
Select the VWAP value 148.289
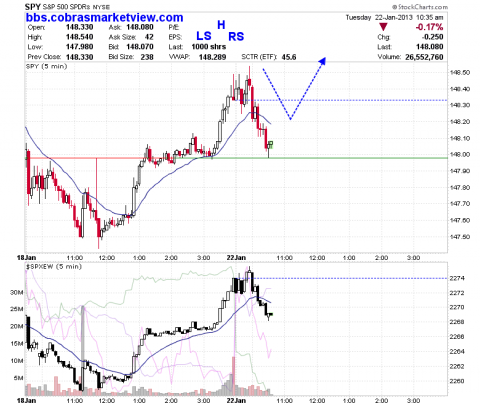pyautogui.click(x=212, y=57)
